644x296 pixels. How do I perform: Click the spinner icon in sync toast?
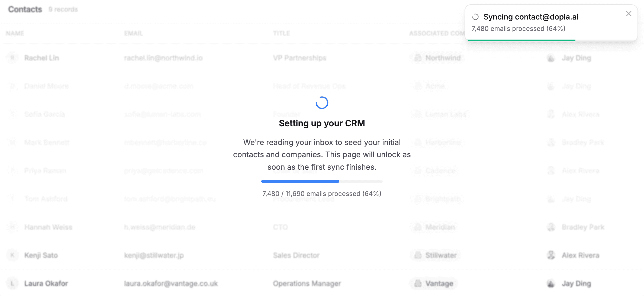point(475,17)
